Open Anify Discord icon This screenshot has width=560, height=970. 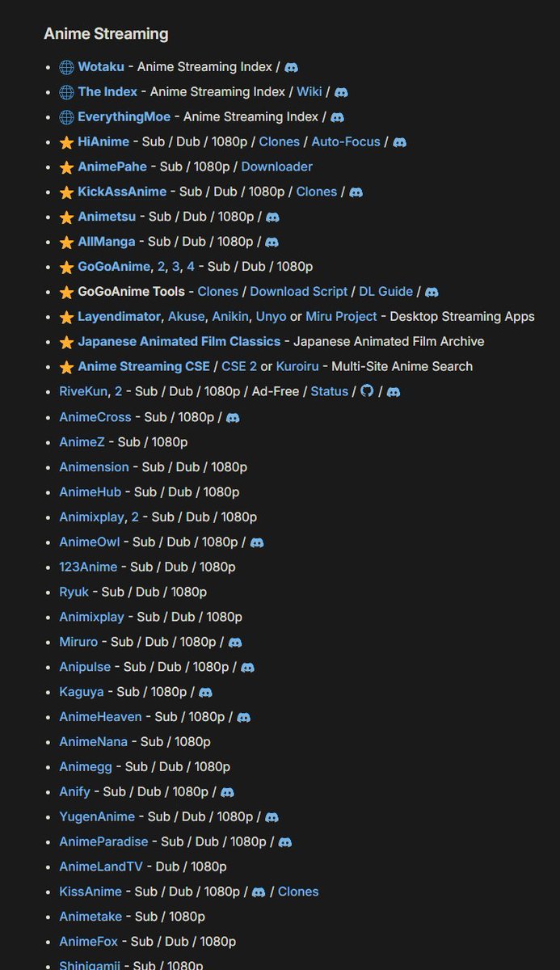click(x=227, y=793)
